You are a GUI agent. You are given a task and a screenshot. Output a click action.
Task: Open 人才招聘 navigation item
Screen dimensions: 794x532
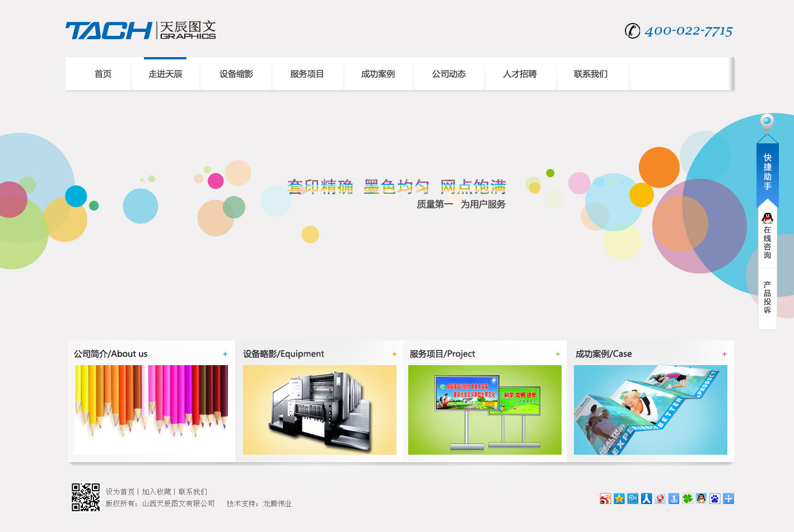pos(520,74)
